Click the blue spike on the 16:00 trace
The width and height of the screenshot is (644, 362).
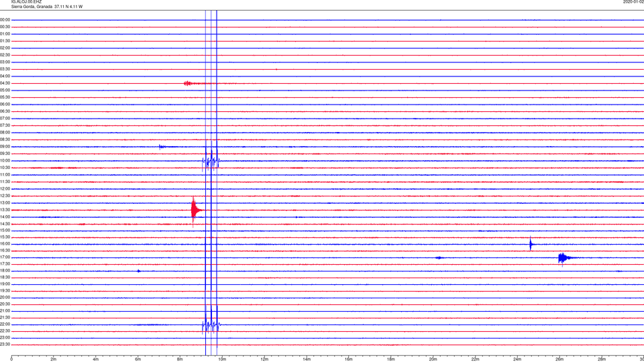tap(531, 245)
